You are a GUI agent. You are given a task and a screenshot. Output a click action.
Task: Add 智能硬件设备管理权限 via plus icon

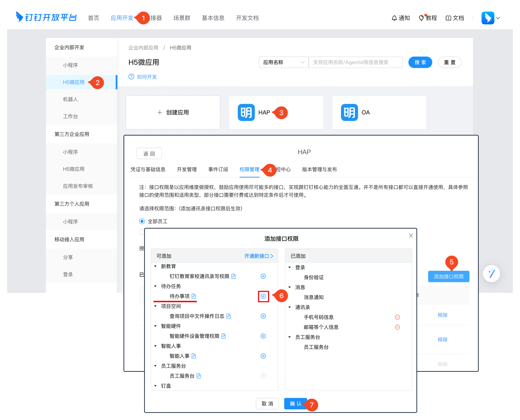coord(263,336)
